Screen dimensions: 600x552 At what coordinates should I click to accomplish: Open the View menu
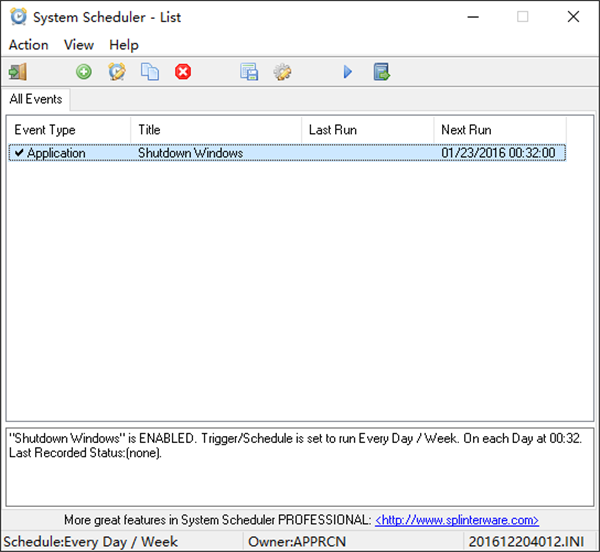[79, 45]
